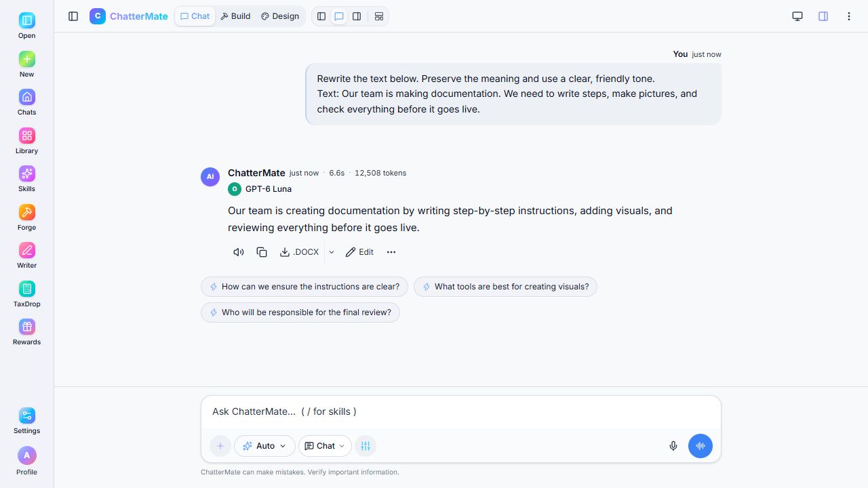The image size is (868, 488).
Task: Open the sliders settings icon in composer
Action: [x=366, y=446]
